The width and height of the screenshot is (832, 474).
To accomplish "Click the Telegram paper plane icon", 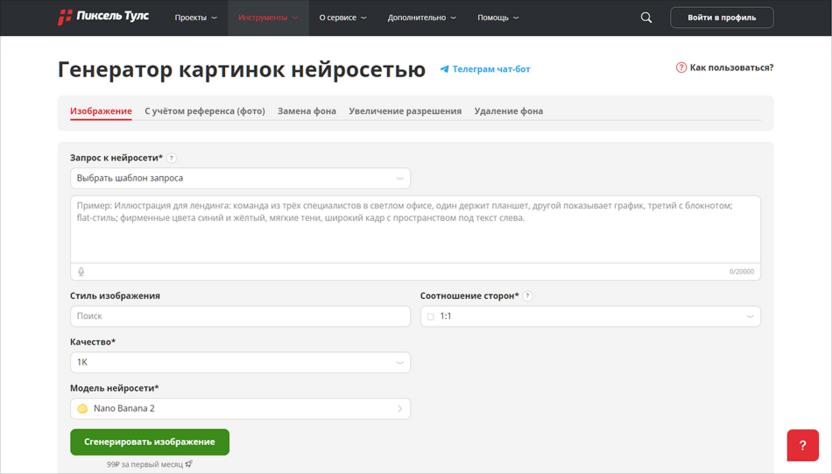I will 445,69.
